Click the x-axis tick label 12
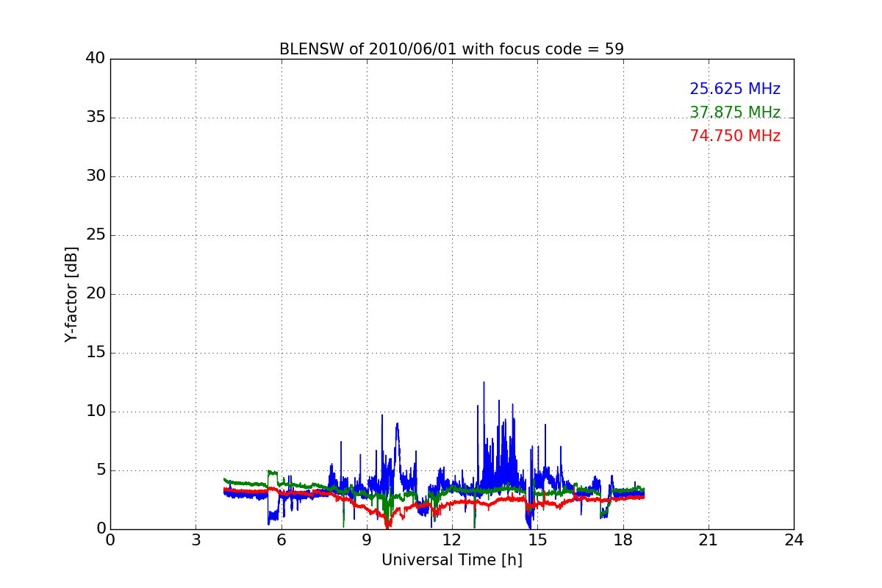Viewport: 882px width, 588px height. [x=452, y=540]
